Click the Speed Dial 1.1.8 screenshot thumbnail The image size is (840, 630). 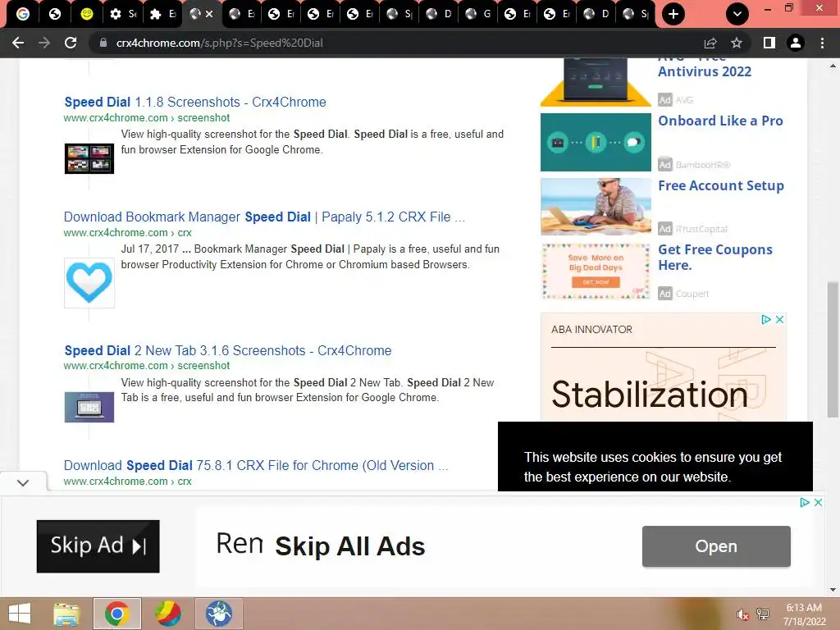coord(89,158)
